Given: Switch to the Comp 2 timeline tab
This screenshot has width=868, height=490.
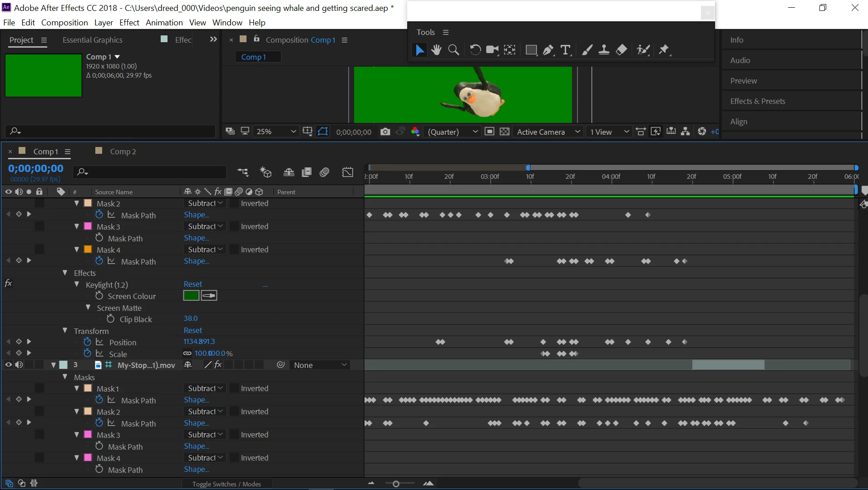Looking at the screenshot, I should click(123, 152).
